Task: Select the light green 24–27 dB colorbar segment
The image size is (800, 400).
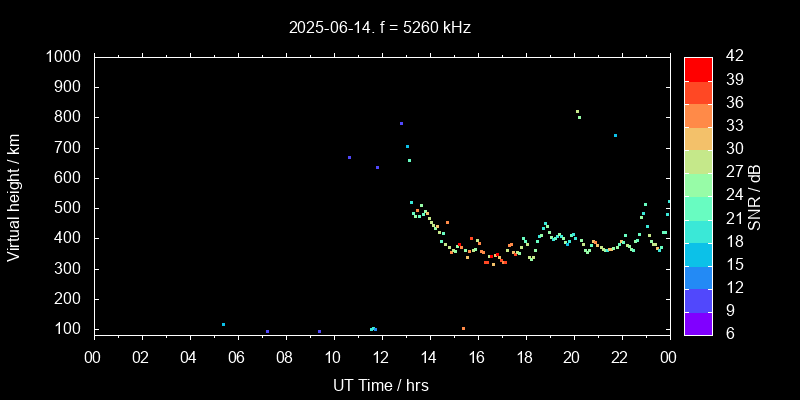Action: (x=698, y=184)
